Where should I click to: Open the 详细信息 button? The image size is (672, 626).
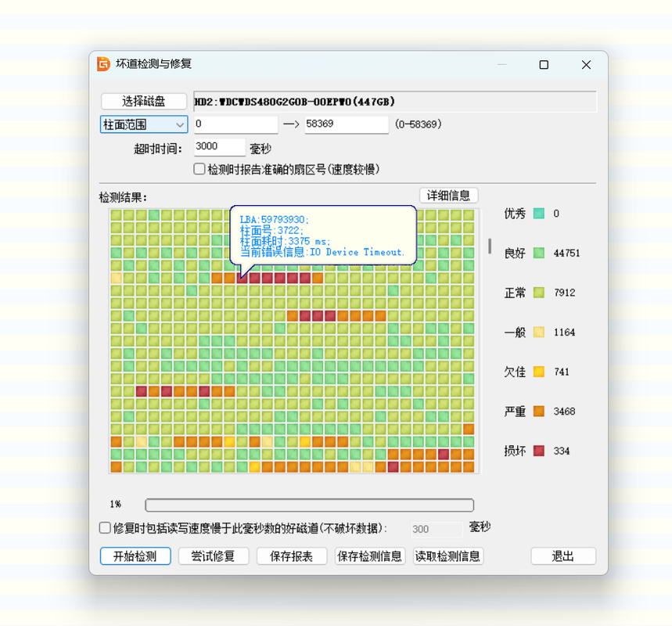(x=448, y=196)
